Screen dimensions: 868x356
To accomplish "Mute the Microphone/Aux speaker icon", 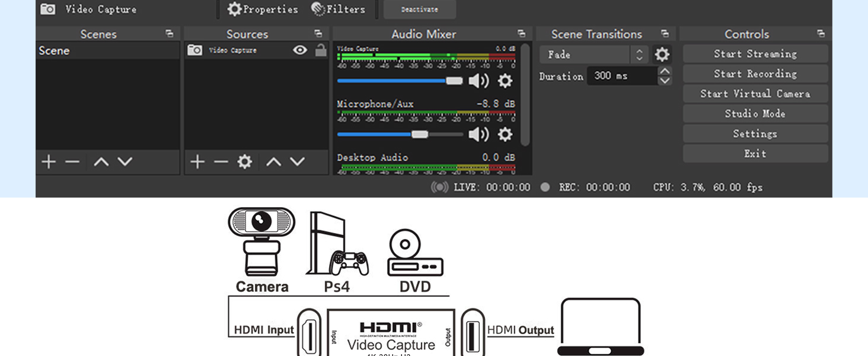I will pyautogui.click(x=477, y=134).
